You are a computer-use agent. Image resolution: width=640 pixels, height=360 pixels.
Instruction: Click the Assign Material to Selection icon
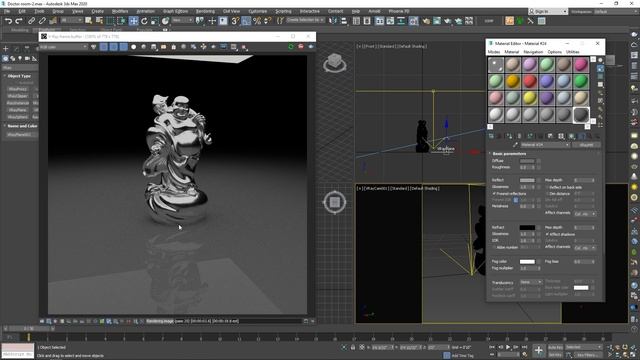tap(509, 136)
